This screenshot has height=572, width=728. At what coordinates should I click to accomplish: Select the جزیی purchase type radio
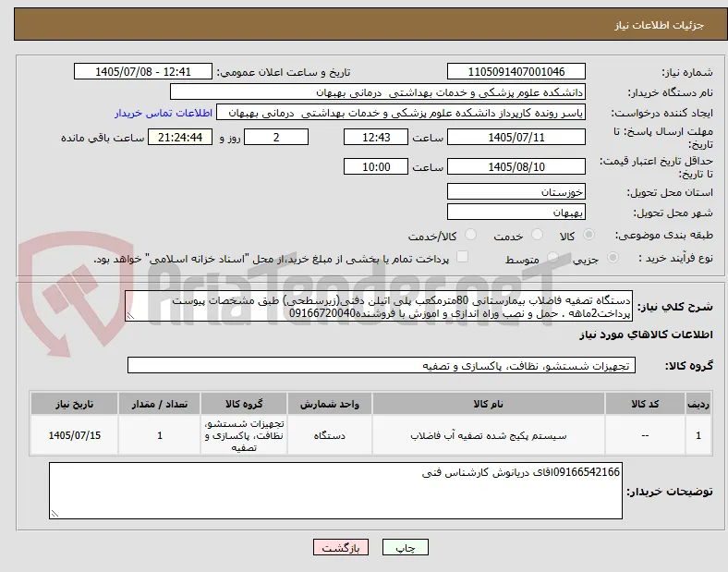[613, 258]
